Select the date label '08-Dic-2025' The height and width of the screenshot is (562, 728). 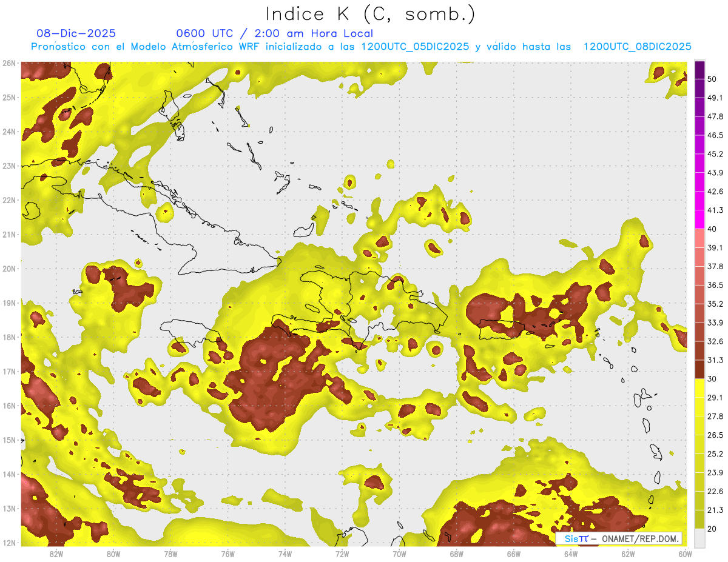(76, 33)
